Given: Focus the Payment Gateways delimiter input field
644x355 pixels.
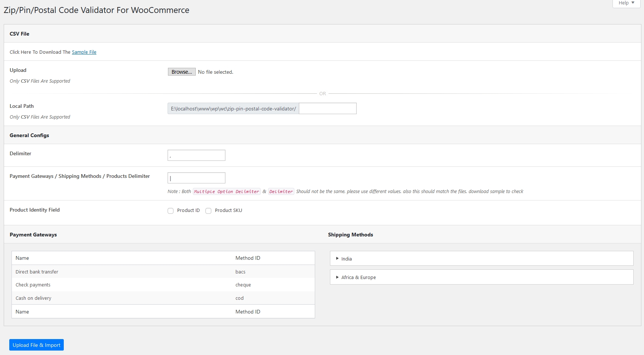Looking at the screenshot, I should point(196,178).
